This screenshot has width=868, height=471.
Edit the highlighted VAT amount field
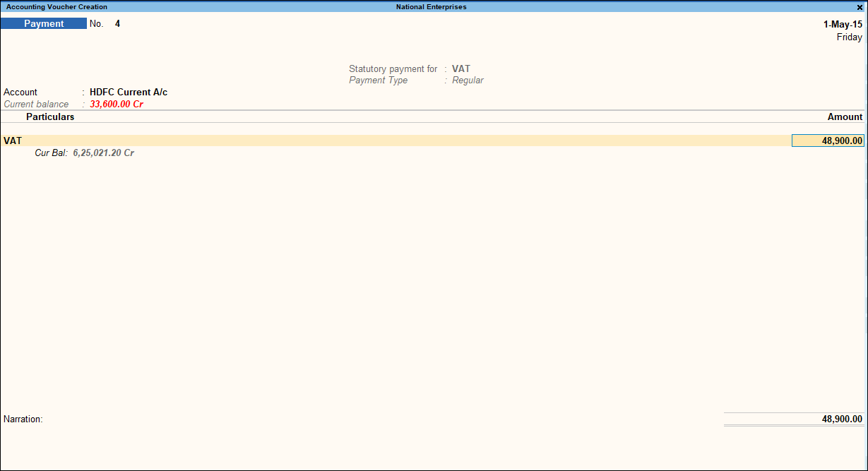(828, 141)
